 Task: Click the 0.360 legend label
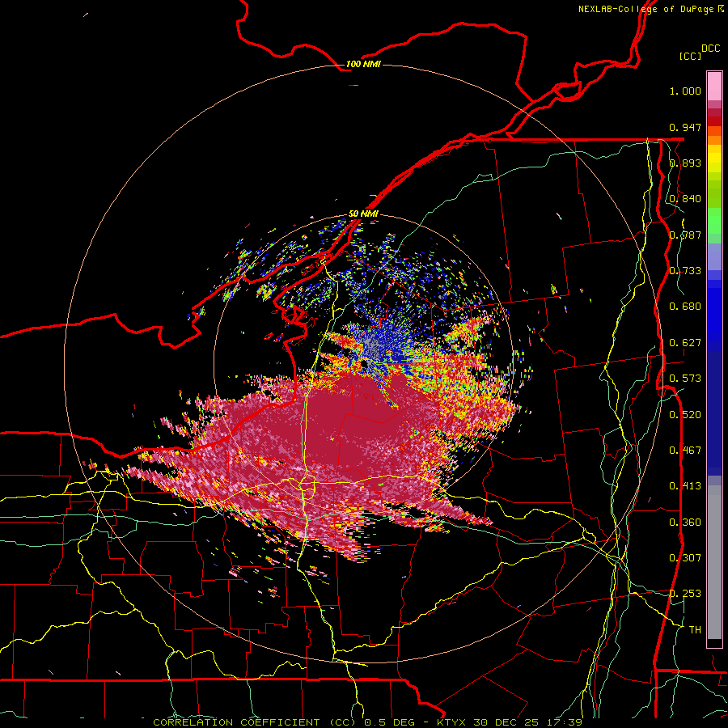pyautogui.click(x=685, y=523)
